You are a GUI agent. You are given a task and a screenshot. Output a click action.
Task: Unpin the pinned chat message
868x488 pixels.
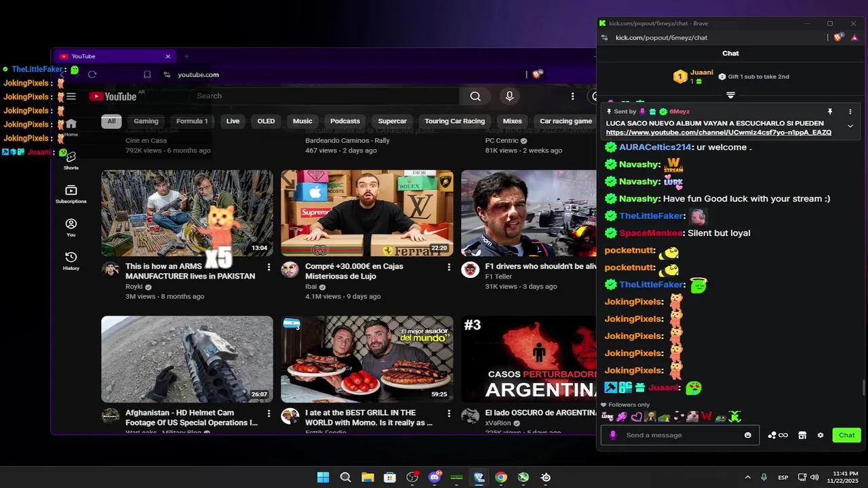pos(829,111)
